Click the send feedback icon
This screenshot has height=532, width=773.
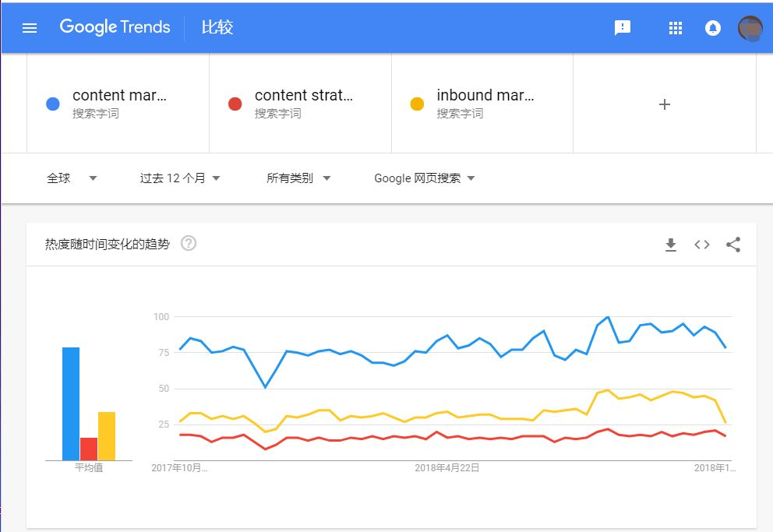coord(623,27)
